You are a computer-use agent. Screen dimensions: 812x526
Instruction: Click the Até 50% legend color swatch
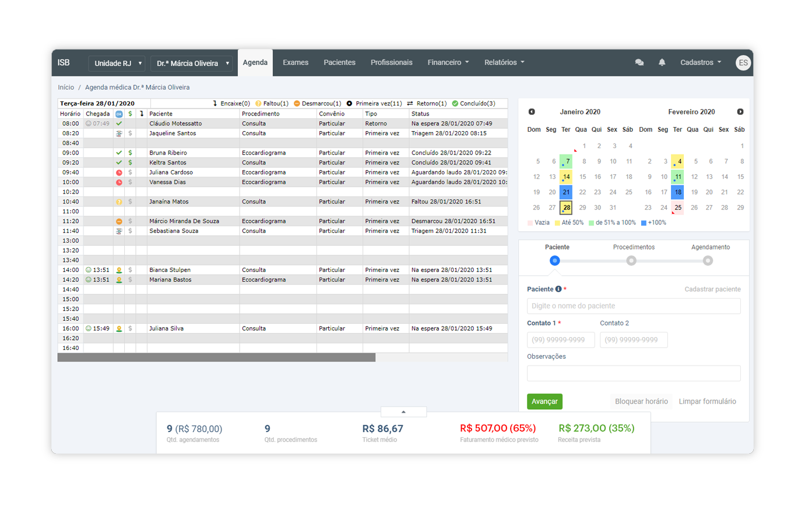[x=557, y=223]
